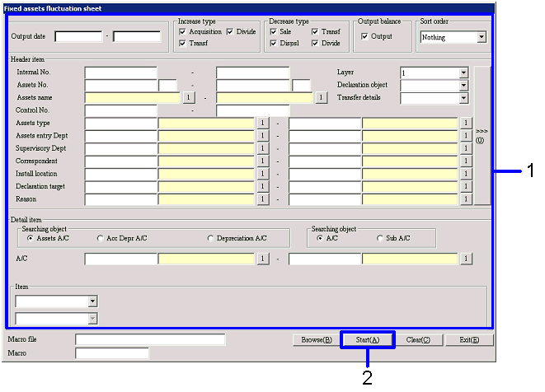Open second lookup for Install location

pos(466,174)
